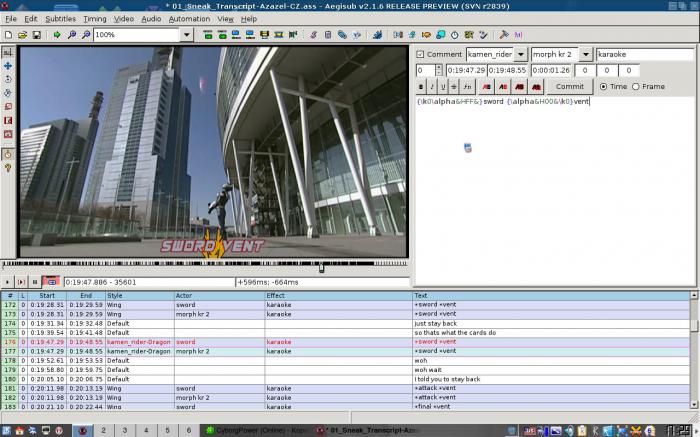Click the timing post-processor clock toolbar icon
This screenshot has width=700, height=437.
[x=454, y=34]
